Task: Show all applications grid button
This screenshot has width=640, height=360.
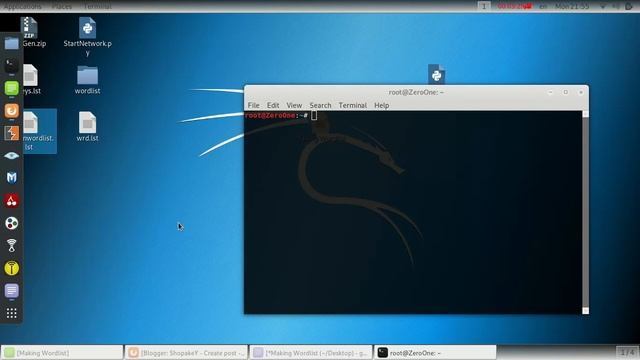Action: tap(11, 313)
